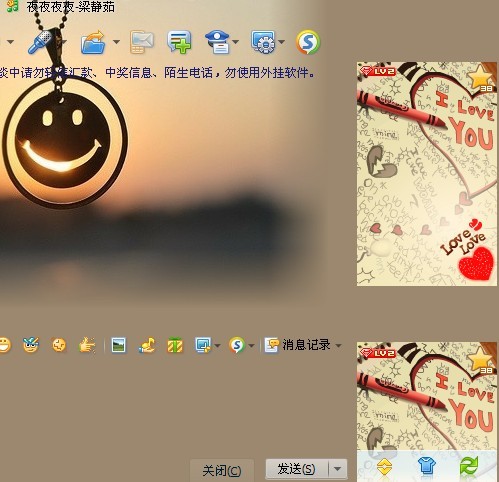Send a gift with the gift box icon
This screenshot has width=499, height=482.
(x=175, y=345)
